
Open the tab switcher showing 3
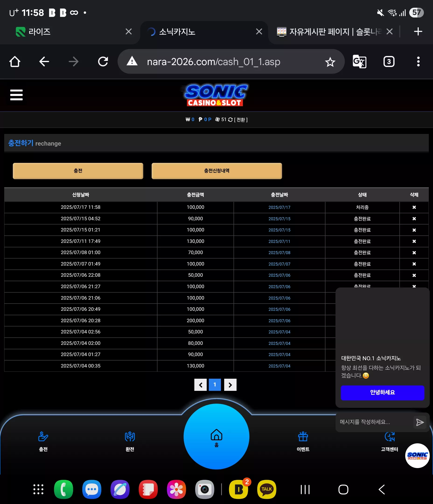point(389,62)
